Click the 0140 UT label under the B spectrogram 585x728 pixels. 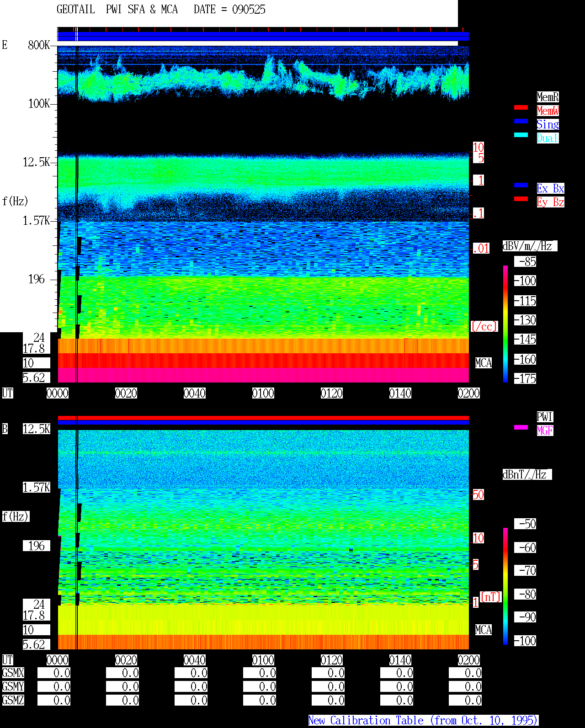400,660
